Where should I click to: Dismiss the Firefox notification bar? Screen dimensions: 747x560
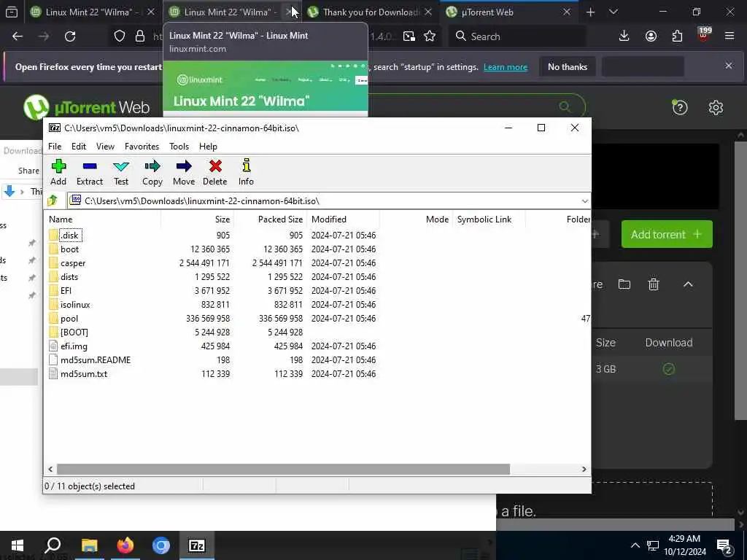729,66
